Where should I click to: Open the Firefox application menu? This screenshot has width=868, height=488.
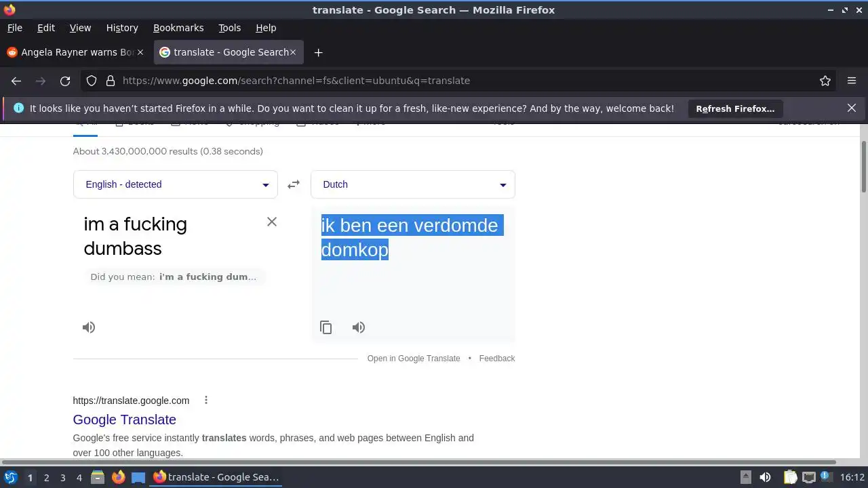click(852, 81)
